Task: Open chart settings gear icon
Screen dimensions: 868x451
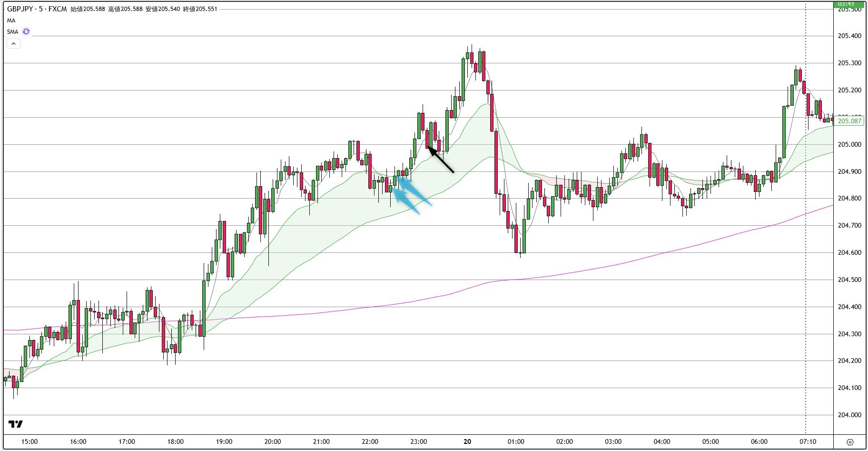Action: pos(850,442)
